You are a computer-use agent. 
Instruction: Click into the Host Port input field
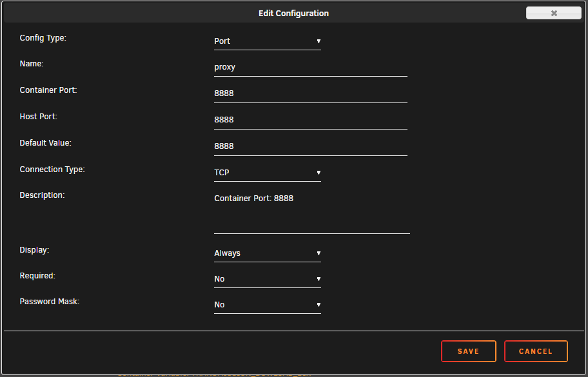(x=311, y=120)
